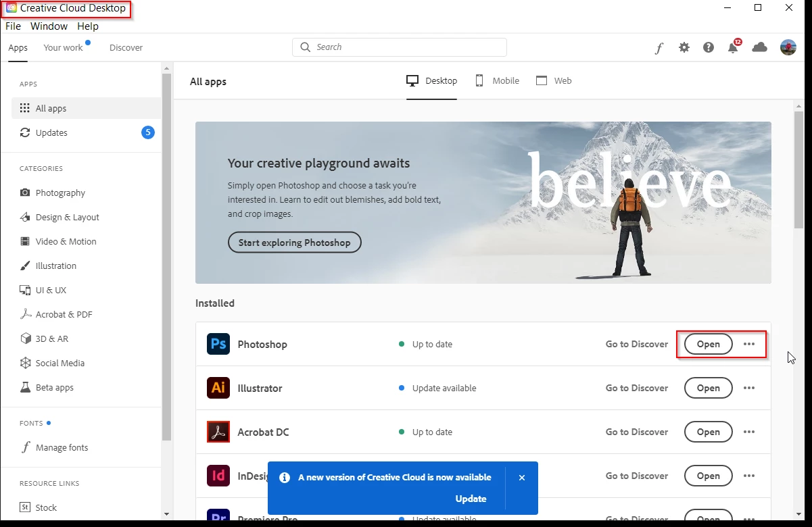
Task: Open the File menu
Action: (14, 26)
